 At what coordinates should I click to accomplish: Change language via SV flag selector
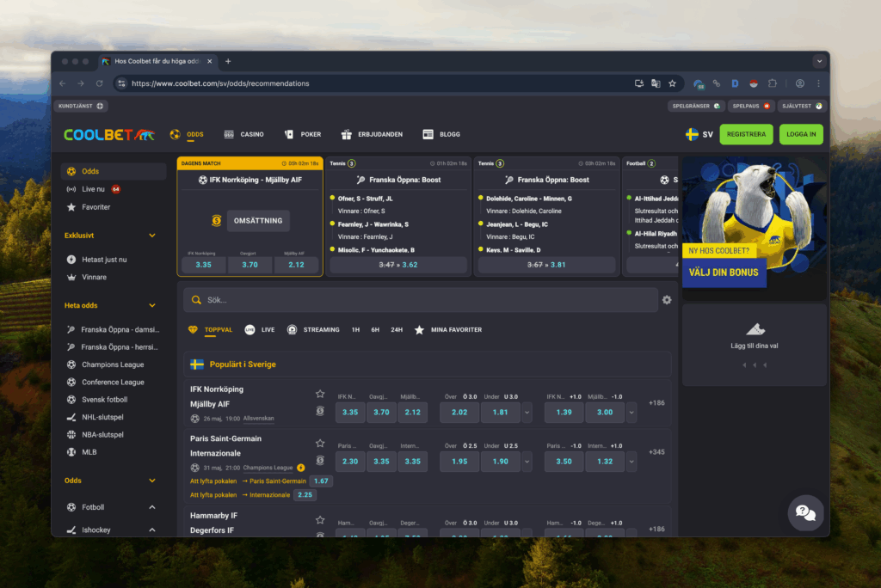click(x=699, y=134)
